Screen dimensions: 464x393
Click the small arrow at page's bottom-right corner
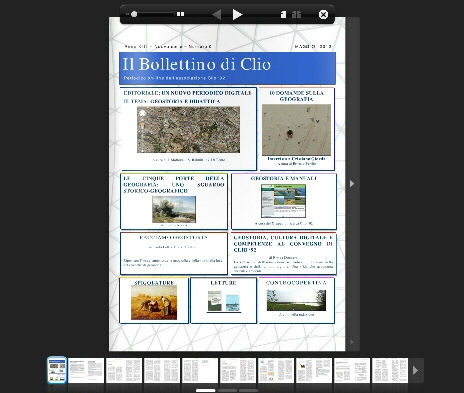[352, 342]
